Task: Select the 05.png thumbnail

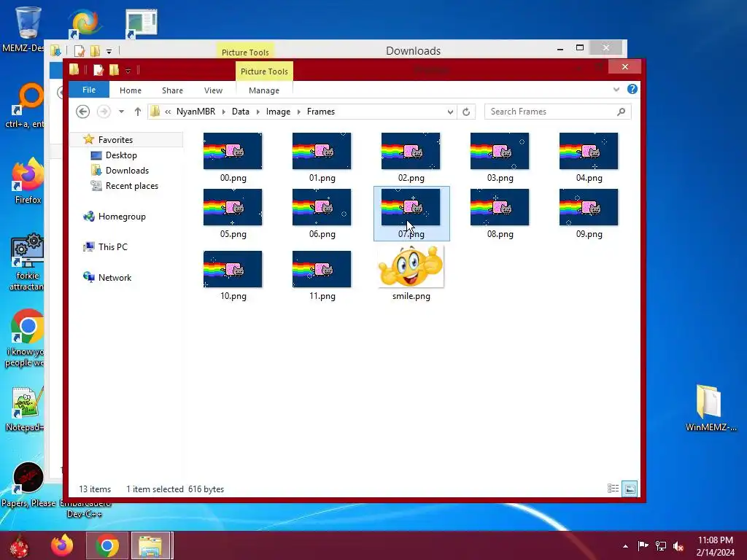Action: [x=233, y=207]
